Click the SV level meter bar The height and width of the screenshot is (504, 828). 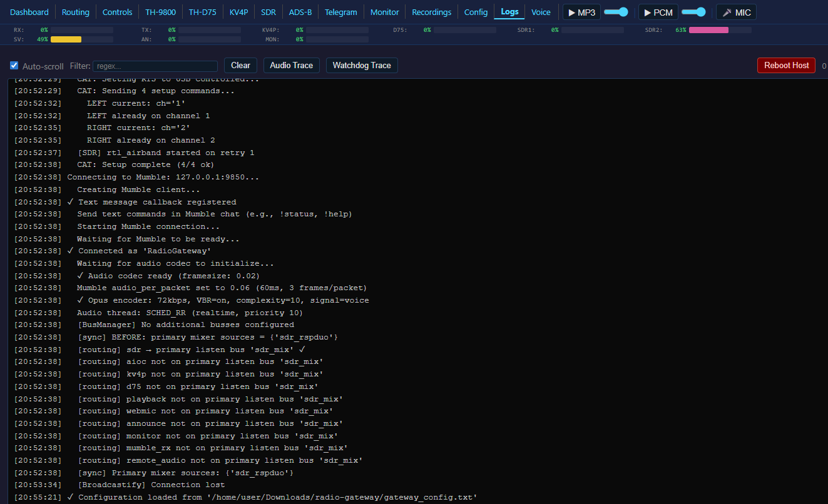82,39
